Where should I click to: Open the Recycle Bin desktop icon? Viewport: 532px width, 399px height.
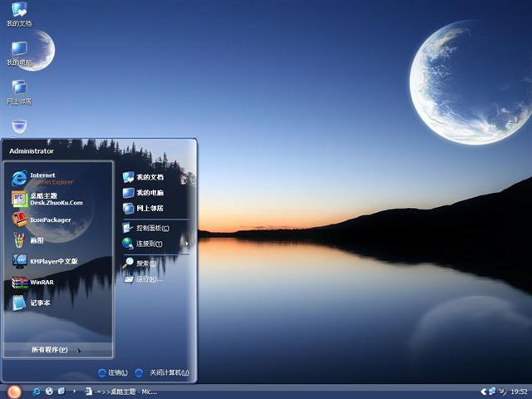pyautogui.click(x=19, y=126)
